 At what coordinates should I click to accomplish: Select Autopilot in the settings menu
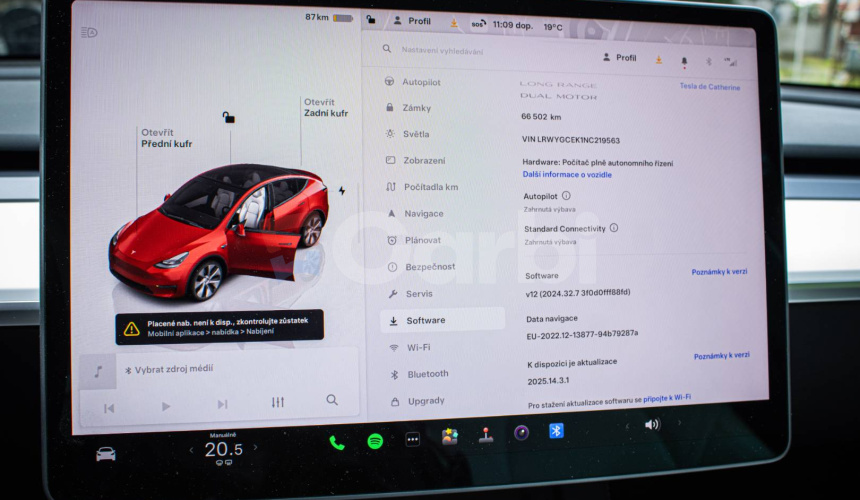coord(421,82)
